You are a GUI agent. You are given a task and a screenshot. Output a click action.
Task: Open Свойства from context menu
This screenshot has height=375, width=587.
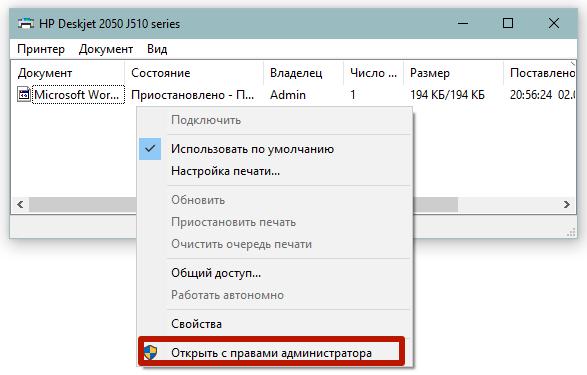click(x=275, y=324)
